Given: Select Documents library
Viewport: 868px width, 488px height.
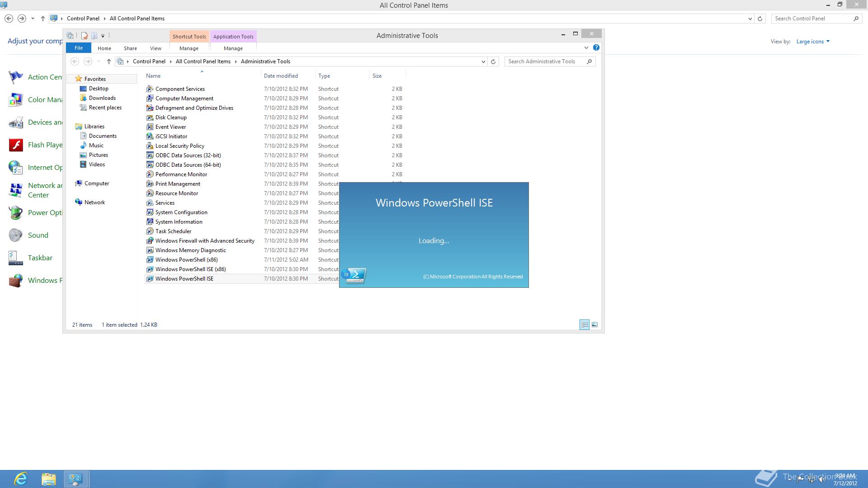Looking at the screenshot, I should (x=103, y=136).
